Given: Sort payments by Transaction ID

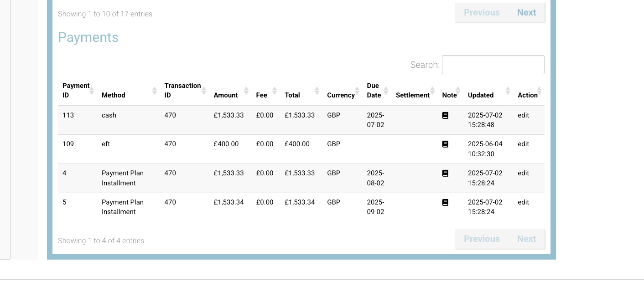Looking at the screenshot, I should coord(204,90).
